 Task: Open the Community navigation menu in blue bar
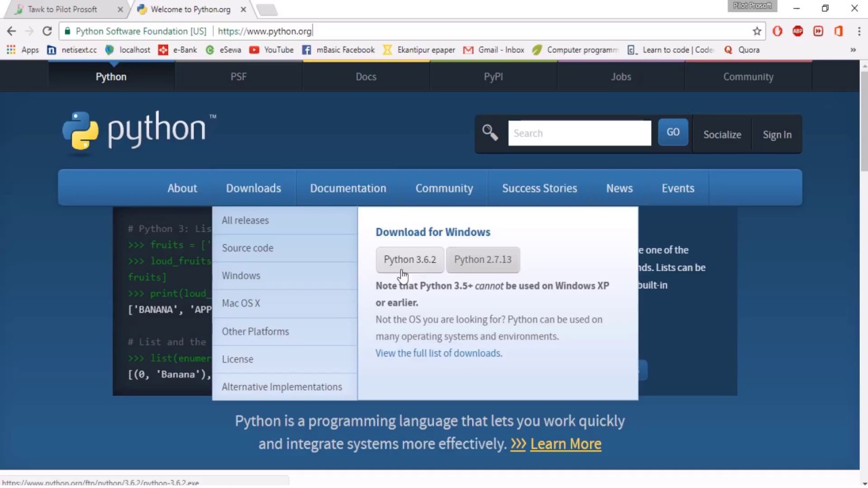click(444, 188)
